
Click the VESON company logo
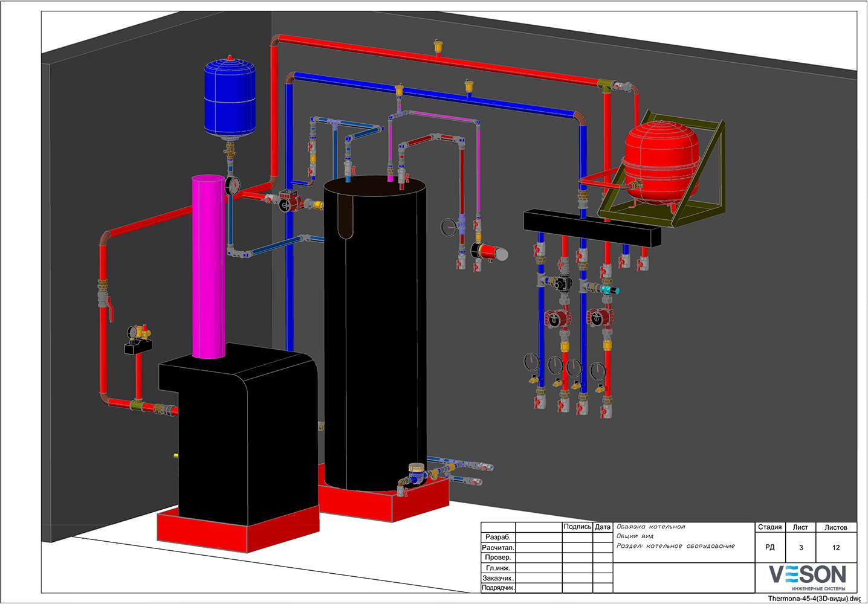tap(807, 578)
